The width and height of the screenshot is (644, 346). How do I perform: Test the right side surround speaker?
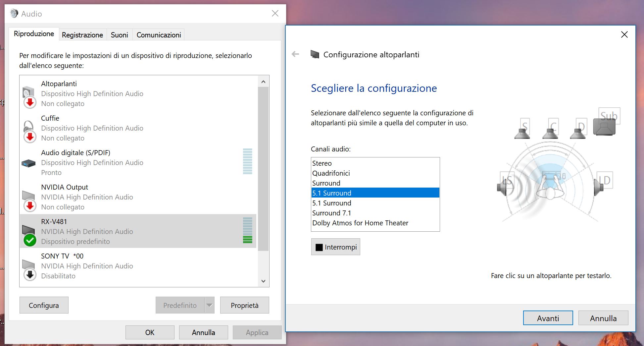coord(603,184)
